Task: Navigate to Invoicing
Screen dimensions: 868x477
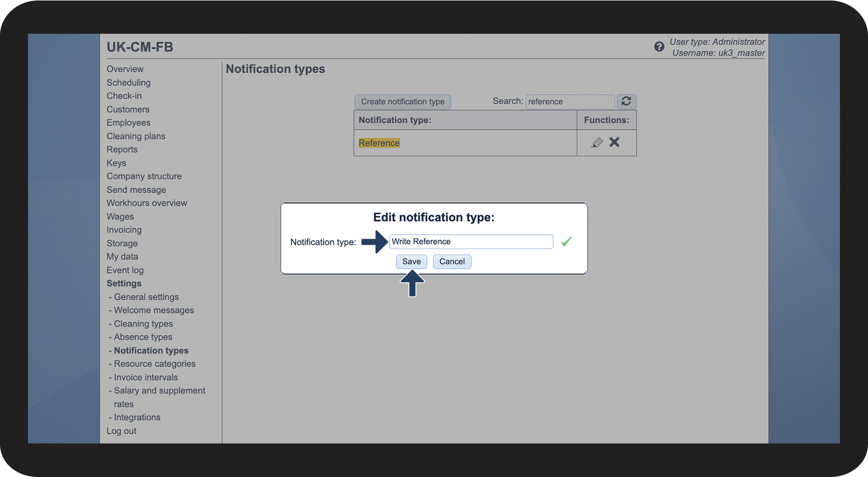Action: (x=124, y=230)
